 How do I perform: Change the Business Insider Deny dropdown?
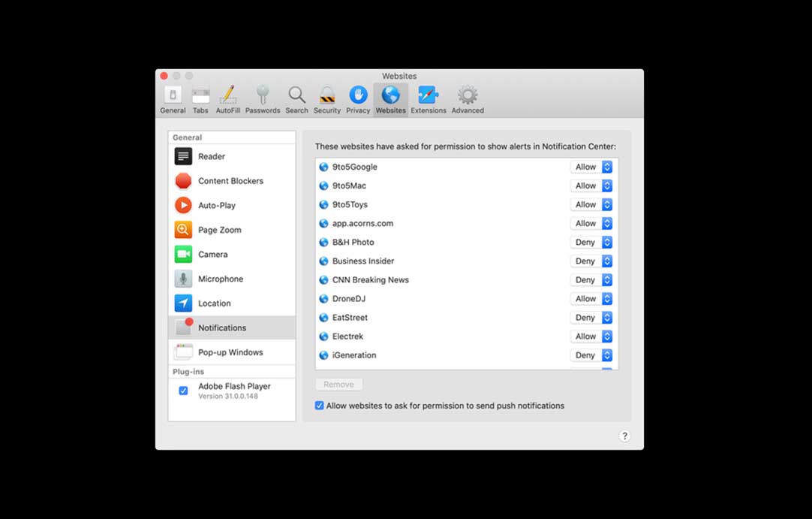592,261
